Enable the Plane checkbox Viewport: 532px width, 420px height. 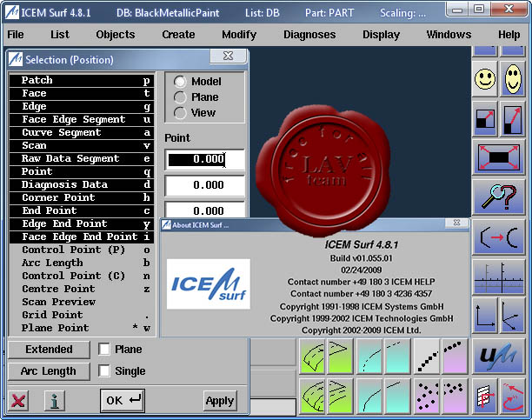(104, 349)
